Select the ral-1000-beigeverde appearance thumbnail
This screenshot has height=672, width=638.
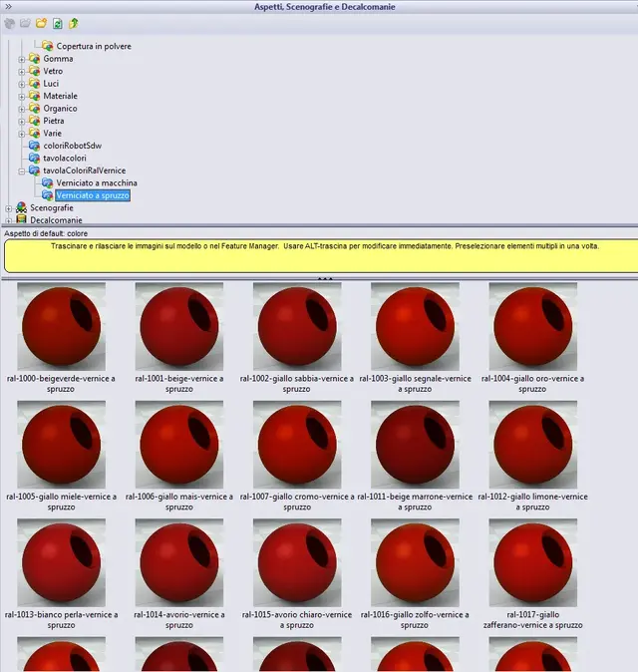point(61,327)
